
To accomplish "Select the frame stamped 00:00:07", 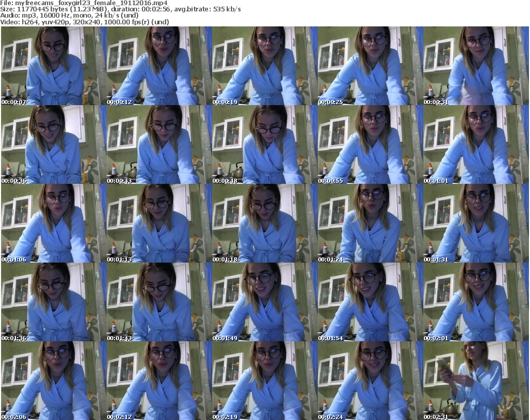I will coord(54,66).
